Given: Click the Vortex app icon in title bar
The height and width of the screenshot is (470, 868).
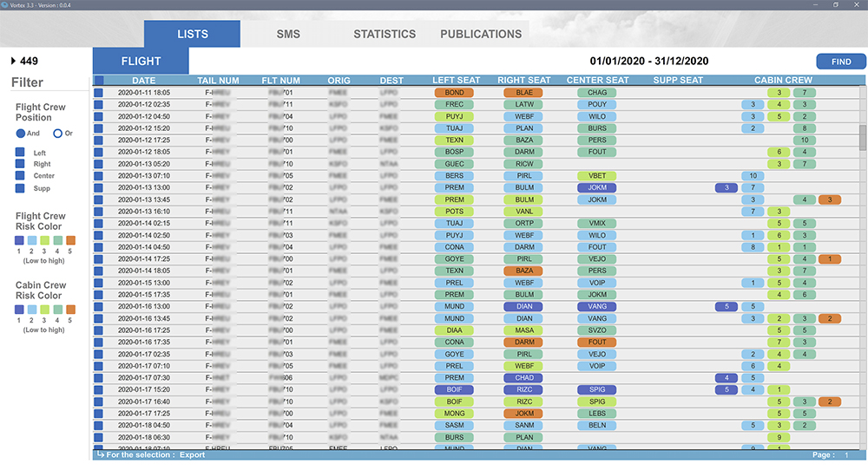Looking at the screenshot, I should [6, 4].
